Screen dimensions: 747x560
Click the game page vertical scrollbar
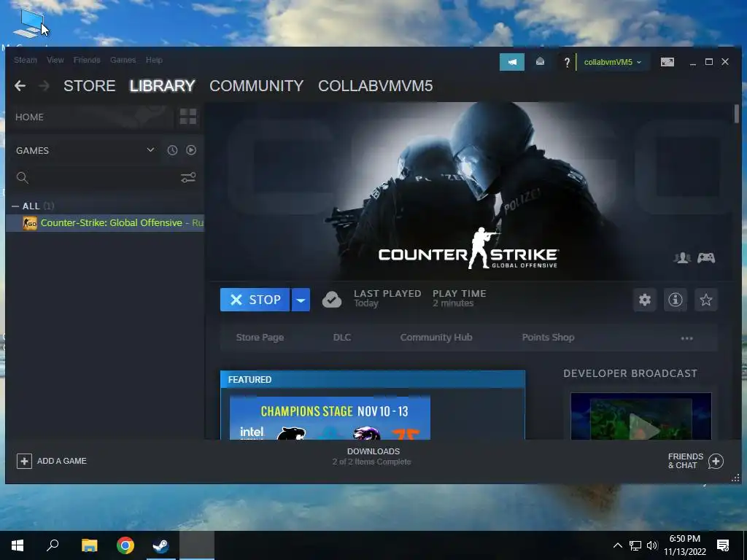point(737,114)
